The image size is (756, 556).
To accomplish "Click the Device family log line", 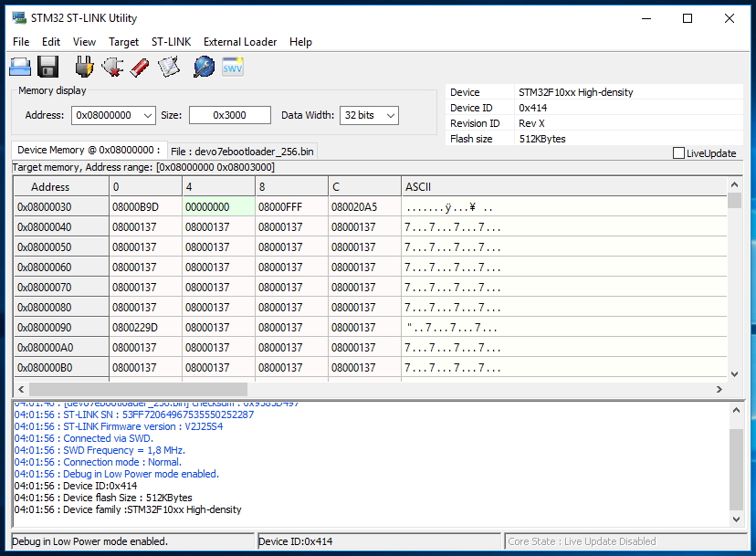I will 128,509.
